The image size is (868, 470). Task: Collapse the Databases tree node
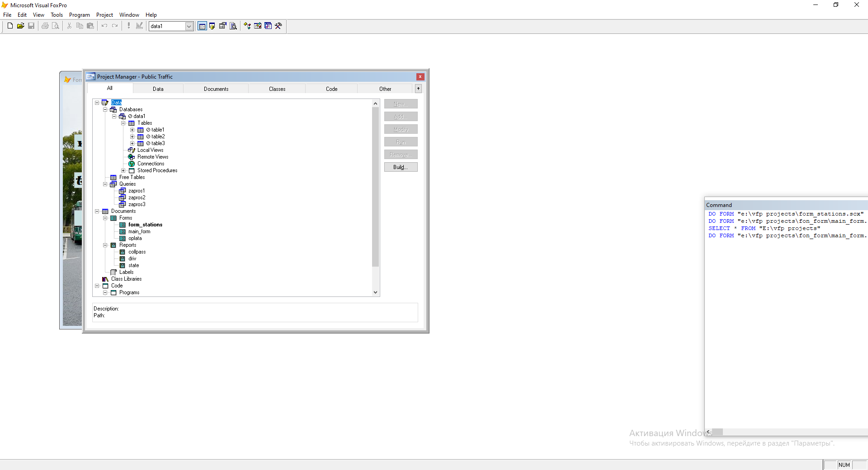click(x=105, y=109)
